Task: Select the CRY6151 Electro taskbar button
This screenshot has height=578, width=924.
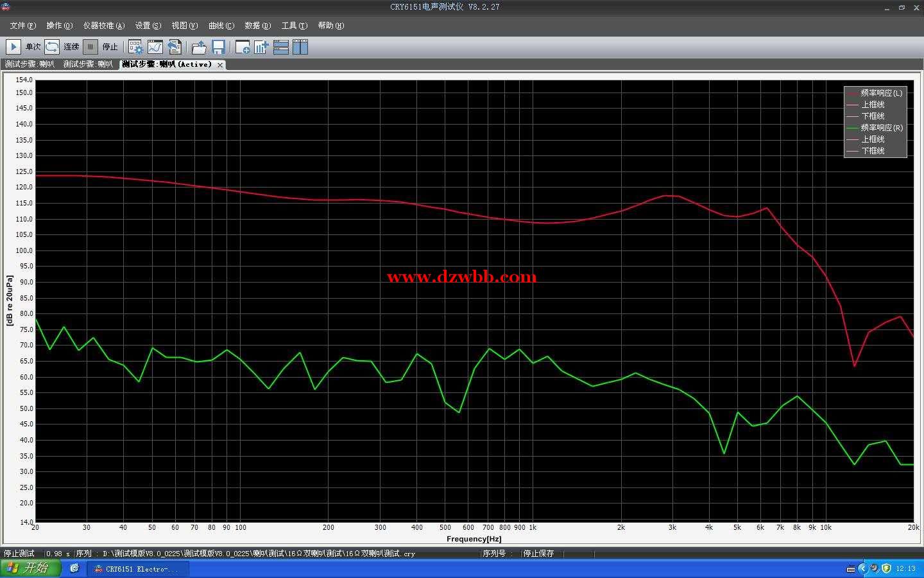Action: [138, 569]
